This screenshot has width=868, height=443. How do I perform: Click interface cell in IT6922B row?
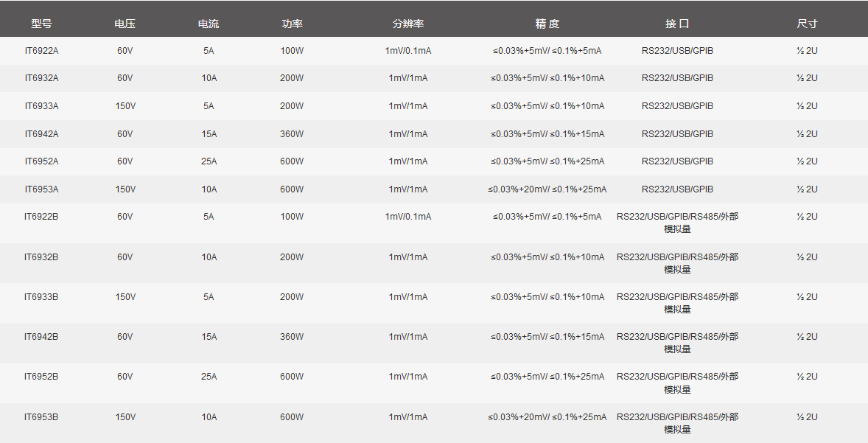click(677, 223)
